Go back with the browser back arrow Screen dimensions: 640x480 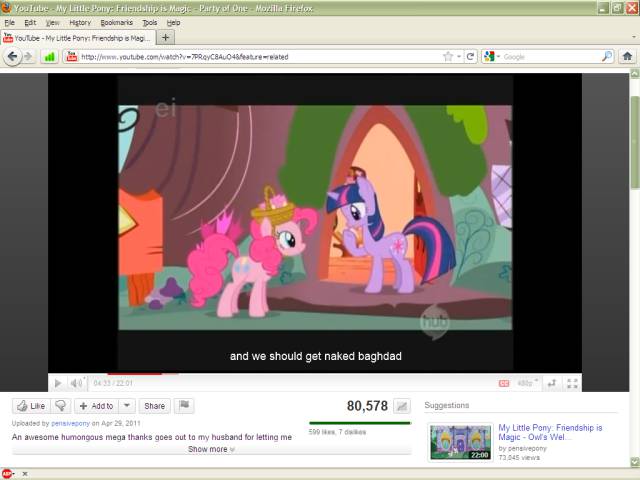(x=12, y=56)
